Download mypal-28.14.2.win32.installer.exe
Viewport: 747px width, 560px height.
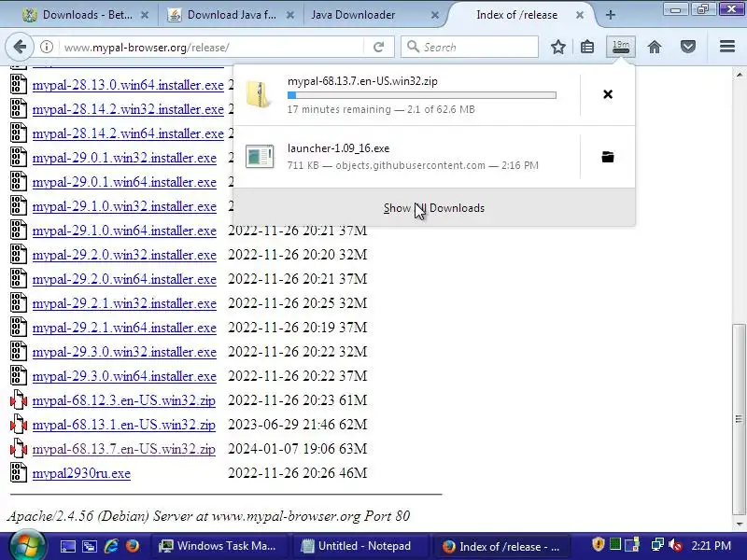pyautogui.click(x=128, y=109)
